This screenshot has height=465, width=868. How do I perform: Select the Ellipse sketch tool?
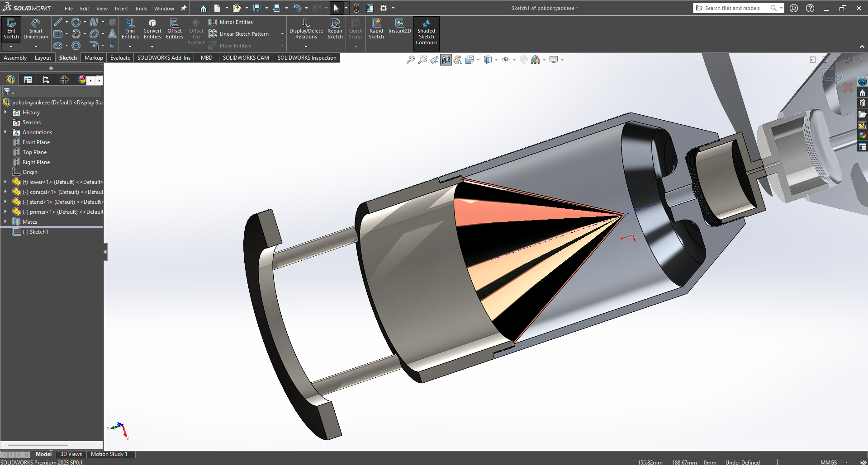94,34
